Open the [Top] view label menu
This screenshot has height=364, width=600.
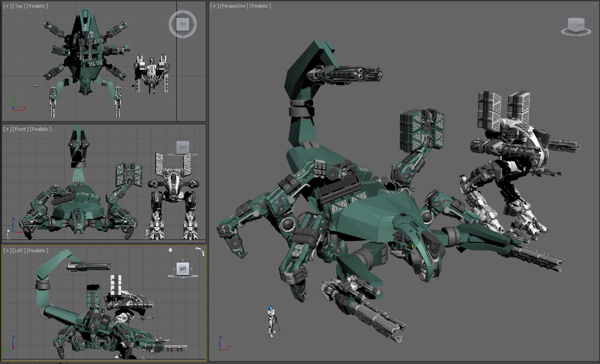point(19,6)
